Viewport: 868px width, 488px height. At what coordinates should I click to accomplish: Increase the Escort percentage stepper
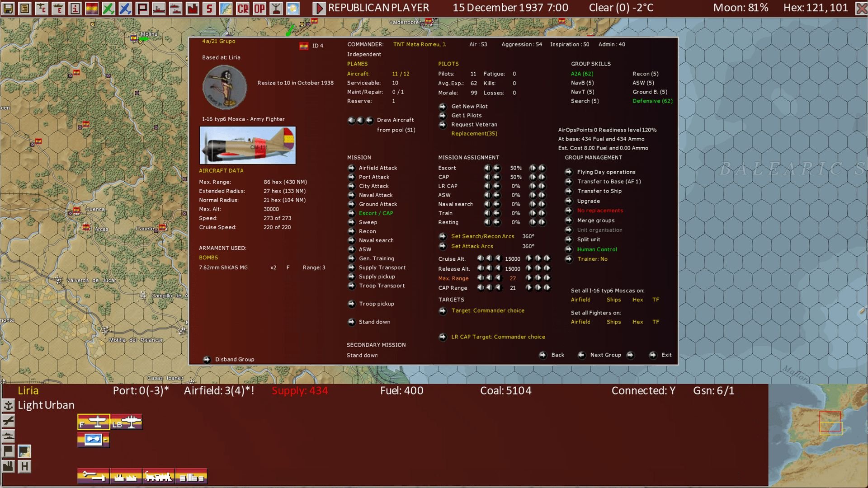click(x=534, y=168)
